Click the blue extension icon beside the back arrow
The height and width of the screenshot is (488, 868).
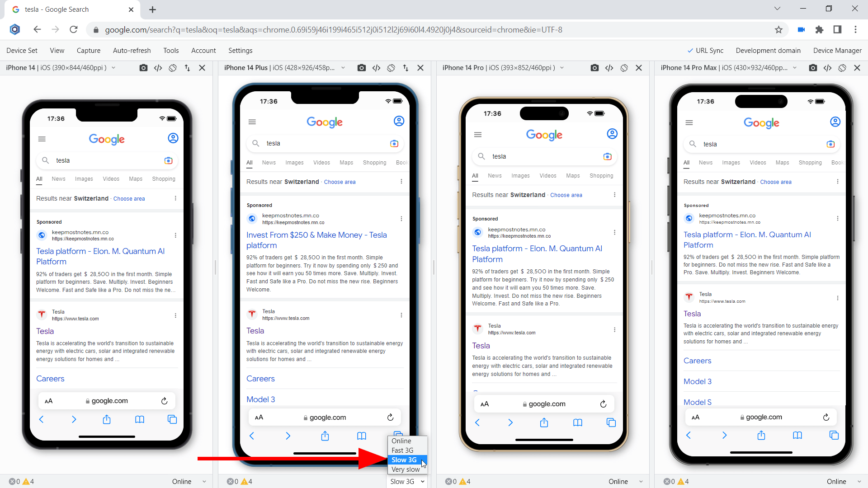(15, 29)
